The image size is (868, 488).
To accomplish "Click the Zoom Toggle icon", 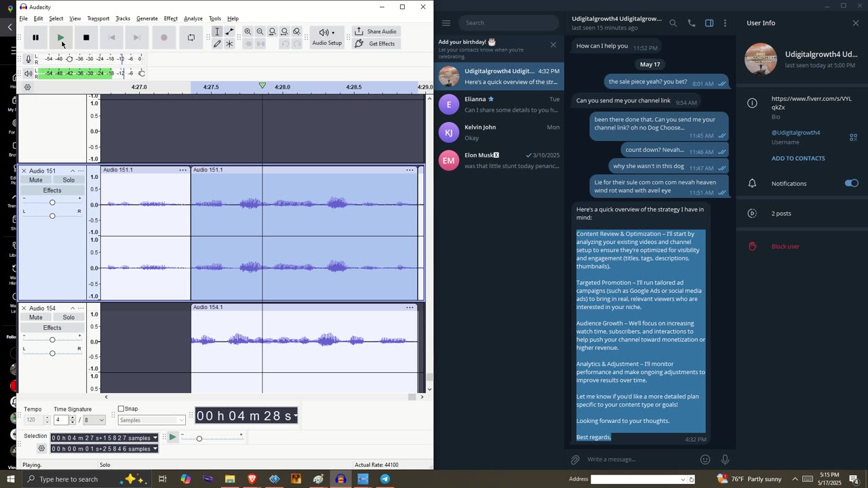I will [296, 32].
